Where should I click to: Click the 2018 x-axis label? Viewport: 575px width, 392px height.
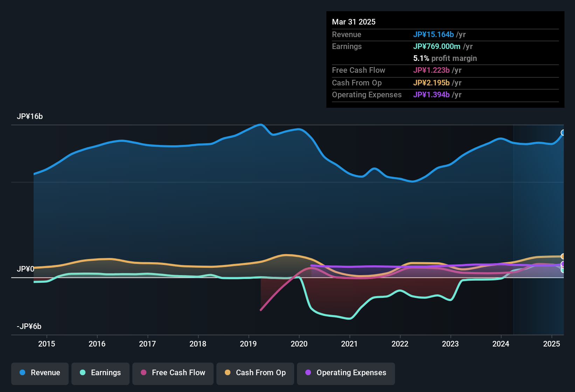[x=198, y=344]
